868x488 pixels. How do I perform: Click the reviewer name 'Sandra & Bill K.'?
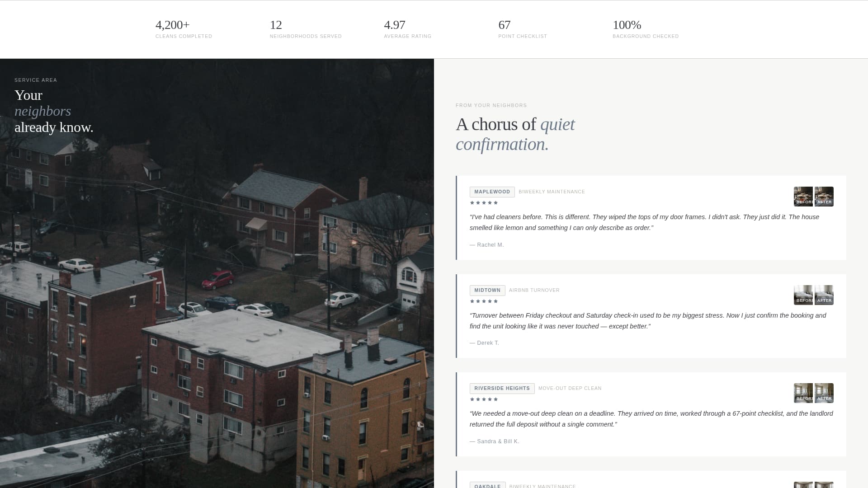click(x=494, y=441)
